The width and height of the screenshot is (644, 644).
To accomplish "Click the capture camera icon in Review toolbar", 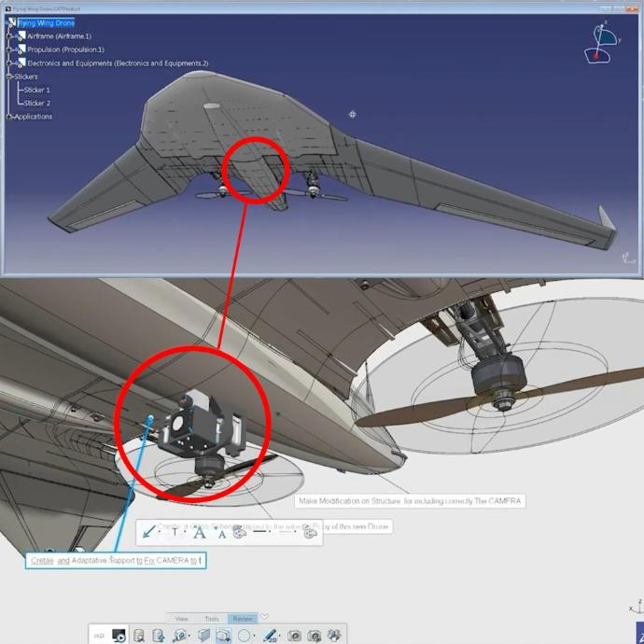I will (x=292, y=636).
